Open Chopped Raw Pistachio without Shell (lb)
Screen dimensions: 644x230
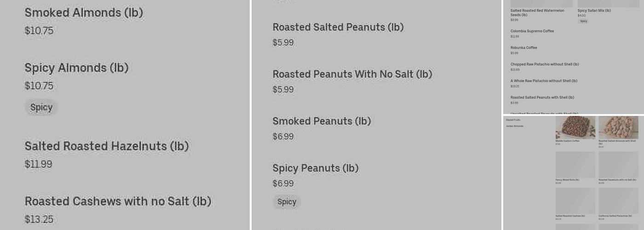(x=544, y=64)
